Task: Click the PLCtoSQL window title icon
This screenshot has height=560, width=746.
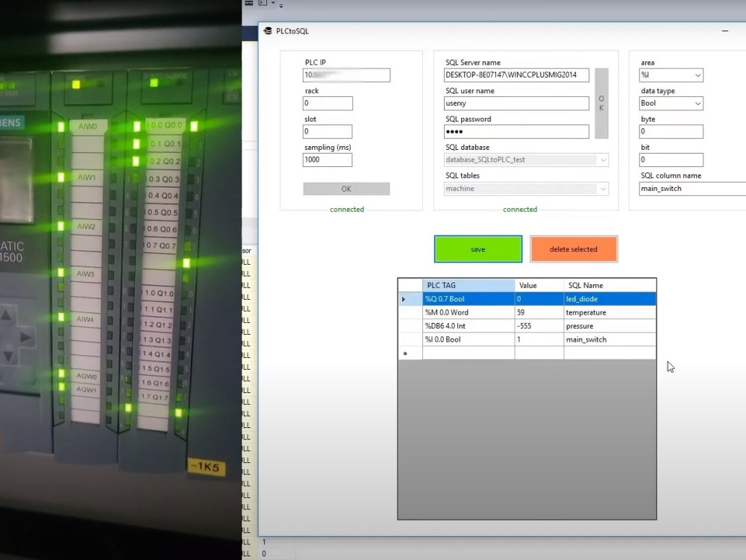Action: click(x=268, y=31)
